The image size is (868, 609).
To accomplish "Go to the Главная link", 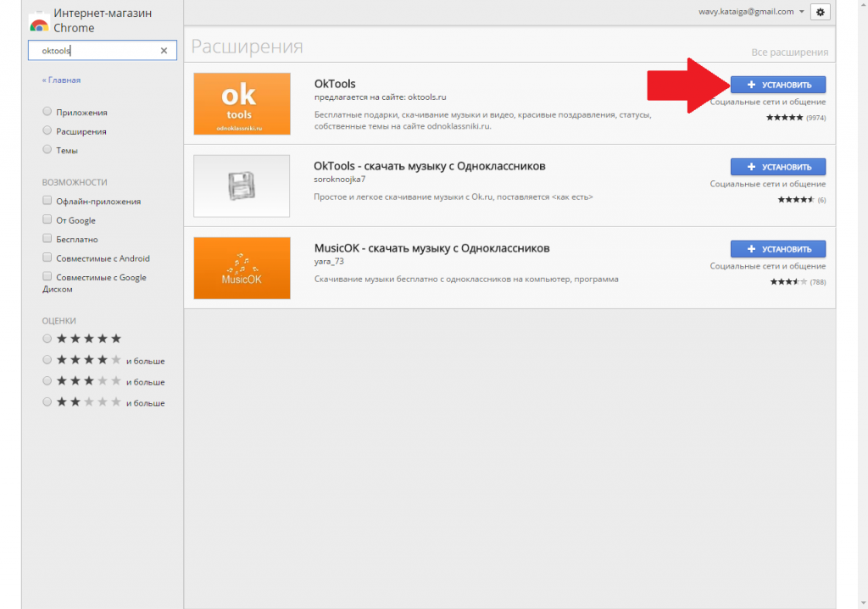I will pos(61,80).
